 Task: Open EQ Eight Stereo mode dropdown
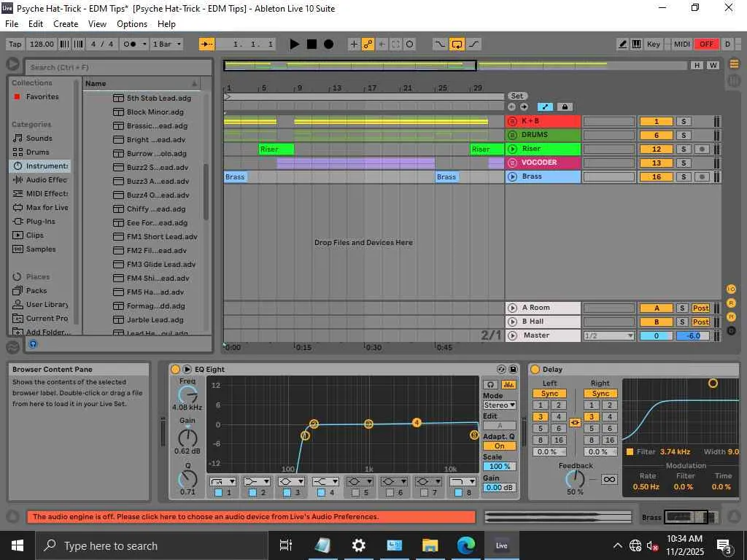[x=499, y=405]
